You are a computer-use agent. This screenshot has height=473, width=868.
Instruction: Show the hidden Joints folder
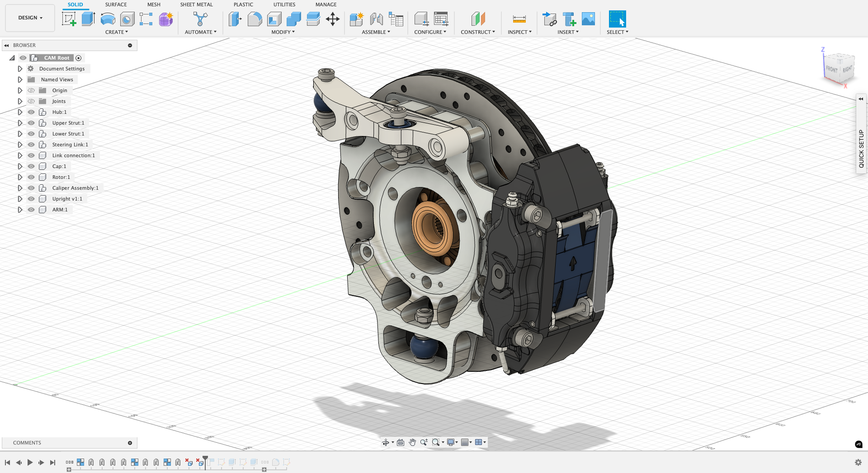(x=31, y=101)
